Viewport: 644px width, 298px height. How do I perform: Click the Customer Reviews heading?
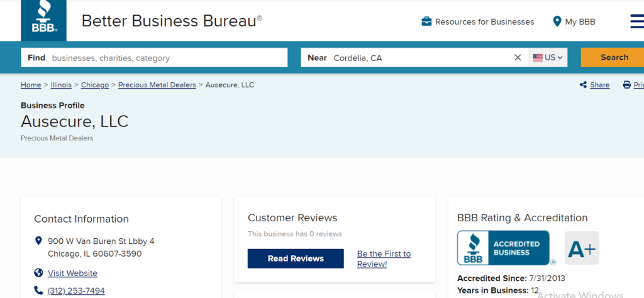click(292, 218)
